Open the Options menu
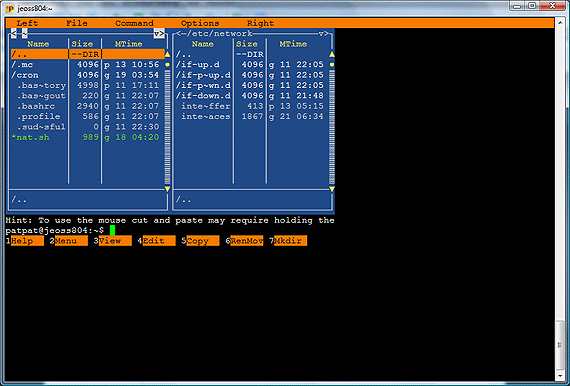The height and width of the screenshot is (386, 570). (x=200, y=23)
